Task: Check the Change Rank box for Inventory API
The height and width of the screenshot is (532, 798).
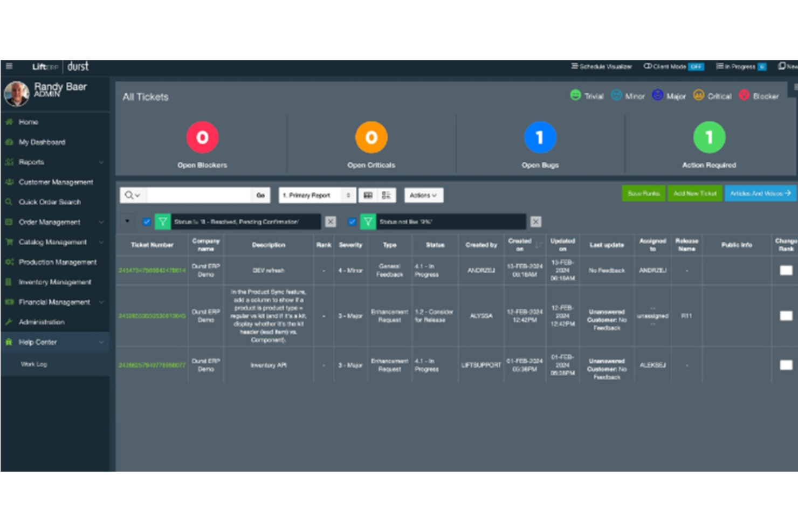Action: (786, 365)
